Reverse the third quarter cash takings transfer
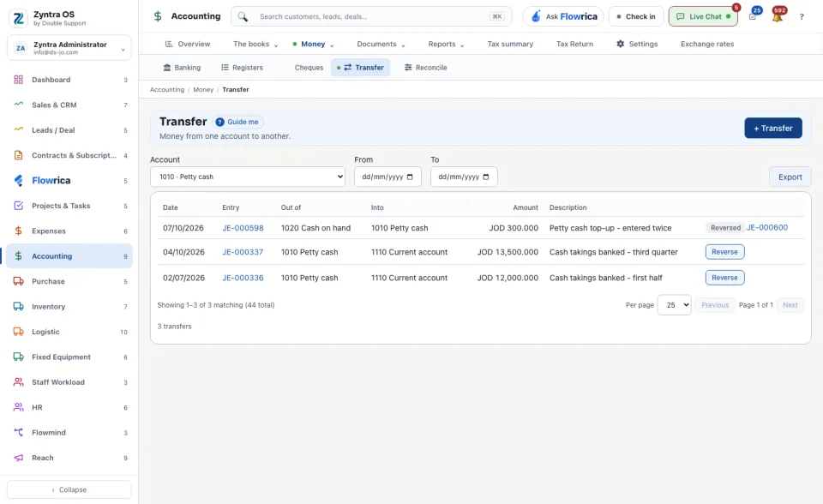The width and height of the screenshot is (823, 504). (x=725, y=252)
